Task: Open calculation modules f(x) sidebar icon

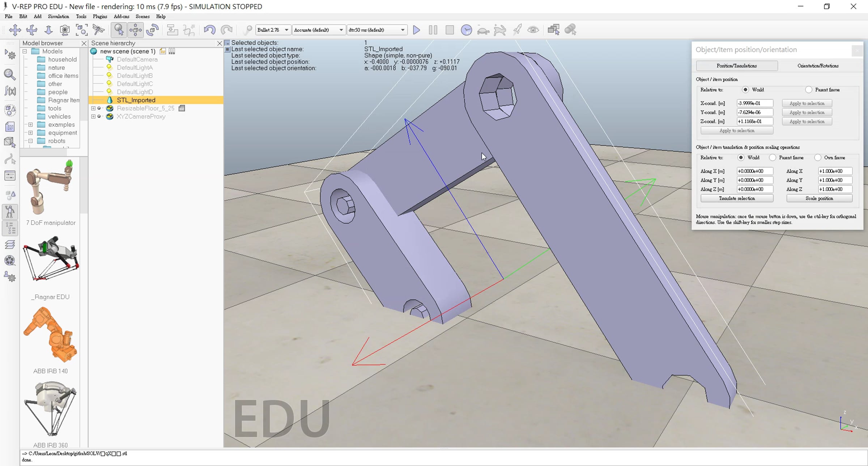Action: (10, 90)
